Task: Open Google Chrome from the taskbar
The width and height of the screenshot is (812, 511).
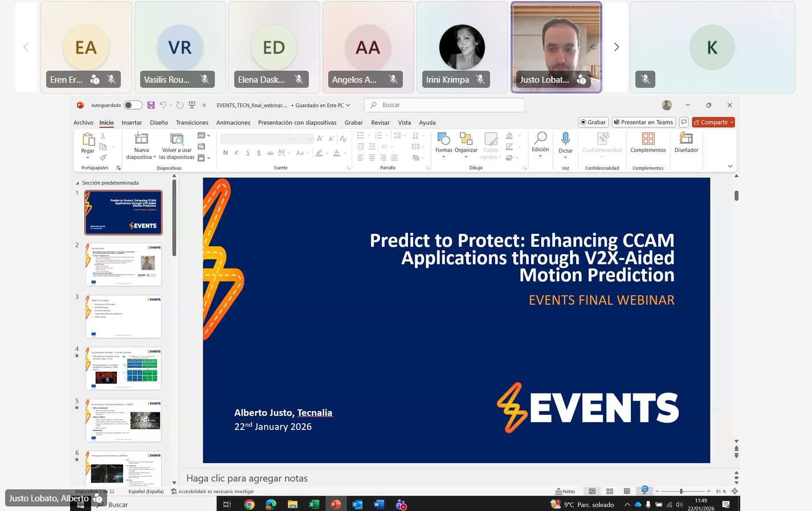Action: (x=249, y=504)
